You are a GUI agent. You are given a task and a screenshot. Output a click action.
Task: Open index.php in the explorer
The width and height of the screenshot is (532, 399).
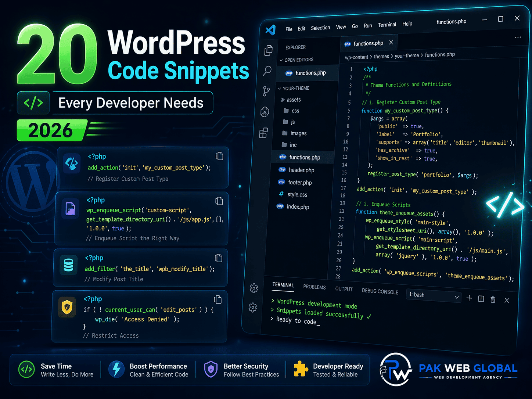click(x=293, y=206)
